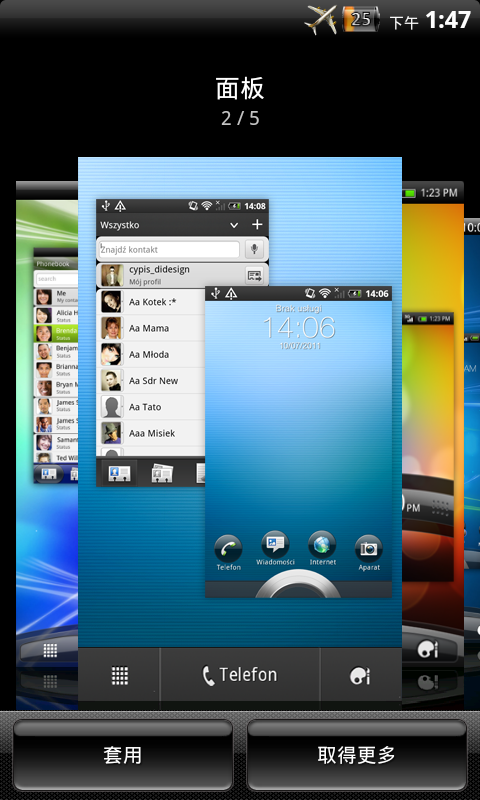Tap the Telefon button in the centre skin preview
The height and width of the screenshot is (800, 480).
point(240,675)
